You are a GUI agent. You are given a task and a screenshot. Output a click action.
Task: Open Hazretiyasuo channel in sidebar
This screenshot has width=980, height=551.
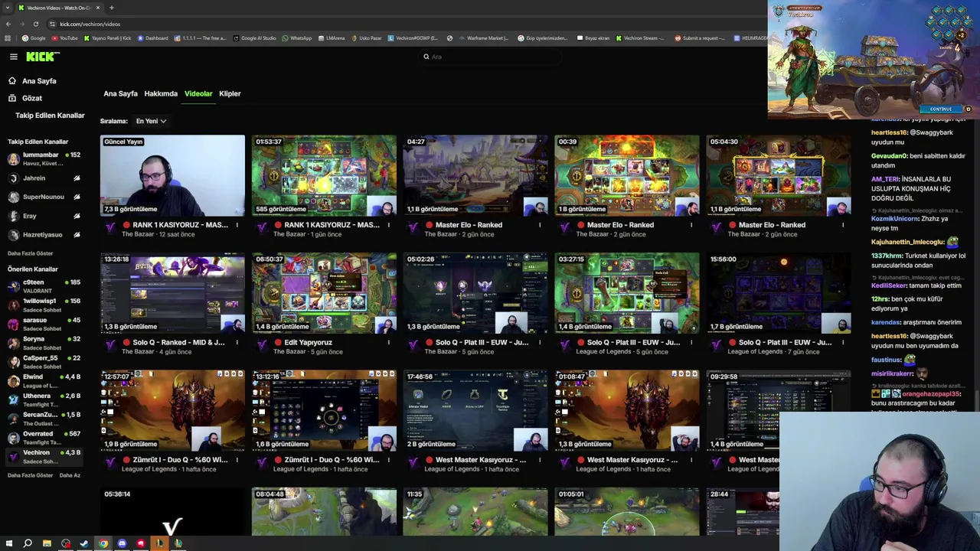click(43, 235)
